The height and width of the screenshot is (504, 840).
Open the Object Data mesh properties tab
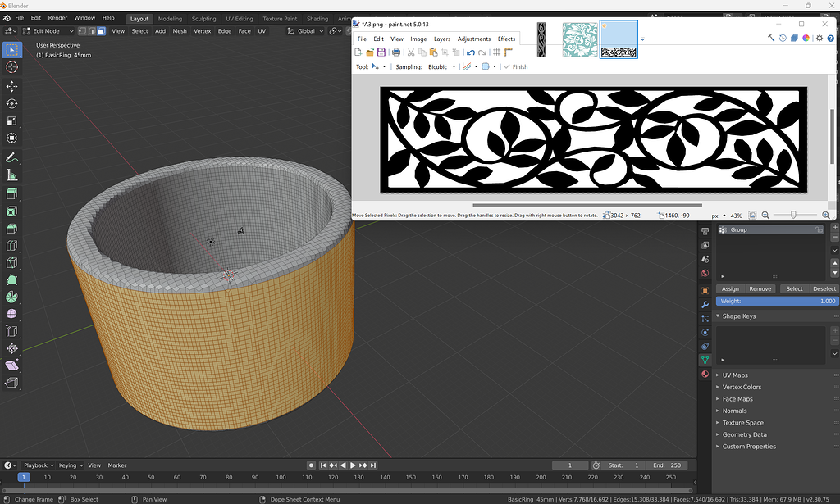(x=705, y=360)
